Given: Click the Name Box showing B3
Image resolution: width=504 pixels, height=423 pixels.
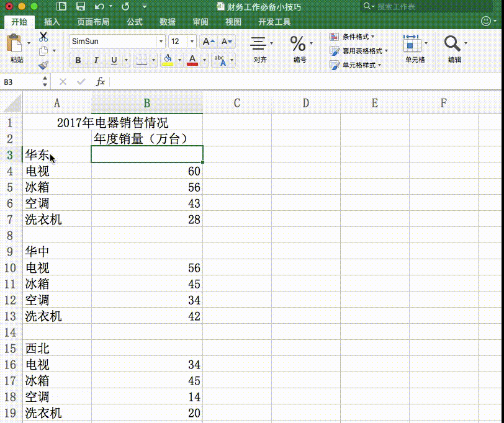Looking at the screenshot, I should [21, 82].
